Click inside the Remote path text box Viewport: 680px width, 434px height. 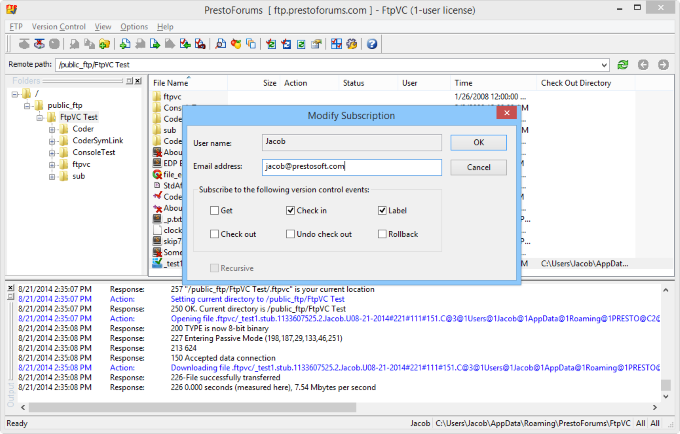(x=329, y=65)
